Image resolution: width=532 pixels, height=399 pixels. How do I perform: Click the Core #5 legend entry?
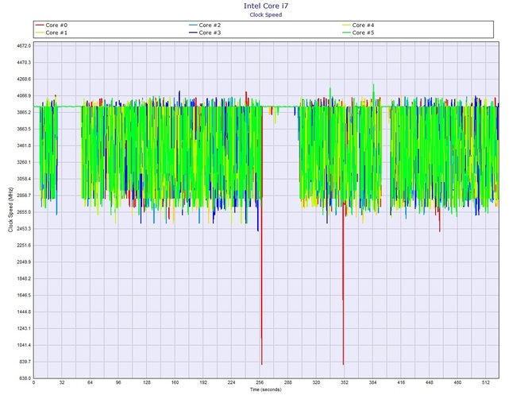[x=358, y=33]
